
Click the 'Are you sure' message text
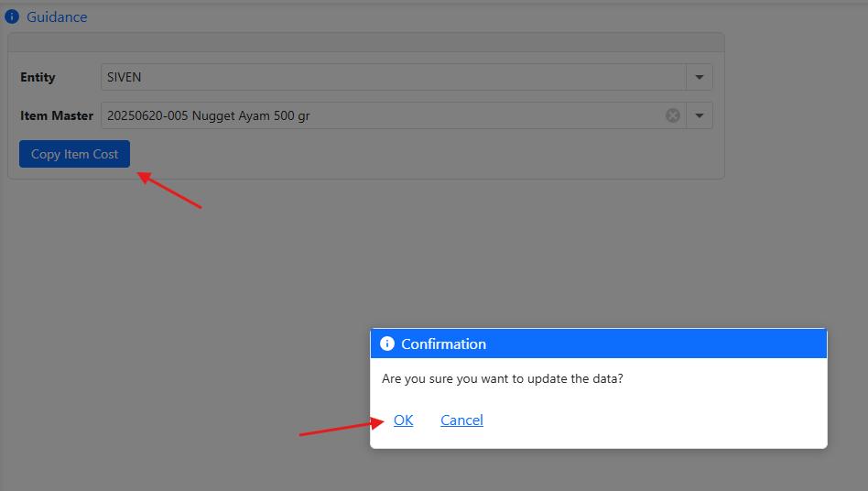(x=502, y=378)
